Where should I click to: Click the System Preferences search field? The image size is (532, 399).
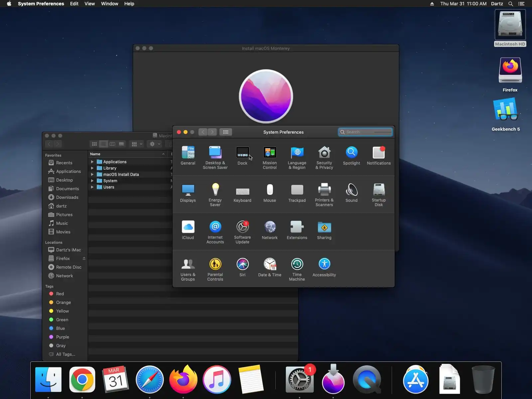click(x=365, y=132)
